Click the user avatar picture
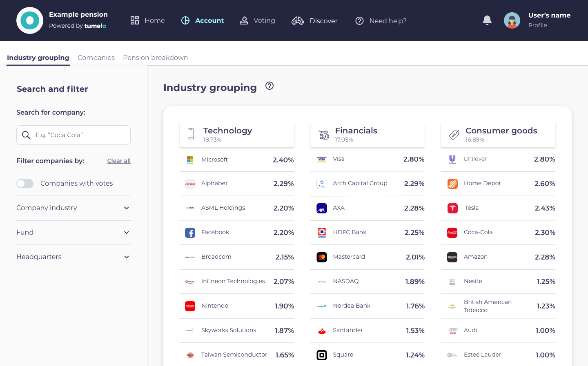The width and height of the screenshot is (588, 366). [512, 20]
